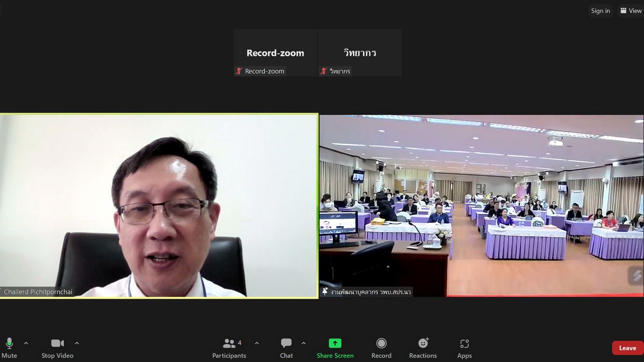Start recording the meeting
644x362 pixels.
click(x=381, y=347)
